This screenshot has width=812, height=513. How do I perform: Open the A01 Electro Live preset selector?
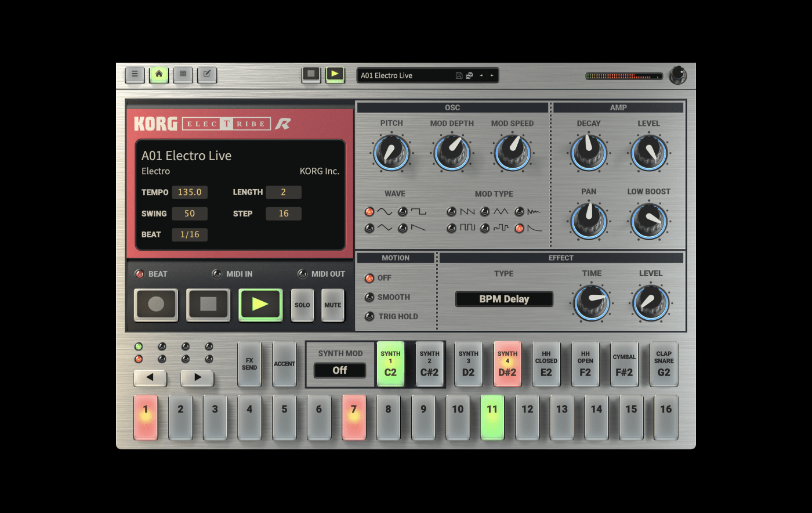coord(406,75)
